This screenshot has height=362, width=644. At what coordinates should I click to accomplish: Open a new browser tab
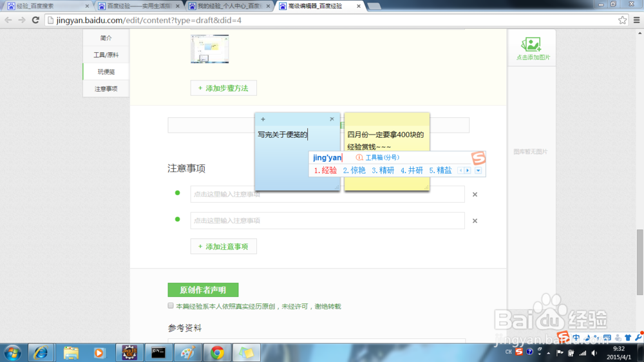click(x=374, y=6)
